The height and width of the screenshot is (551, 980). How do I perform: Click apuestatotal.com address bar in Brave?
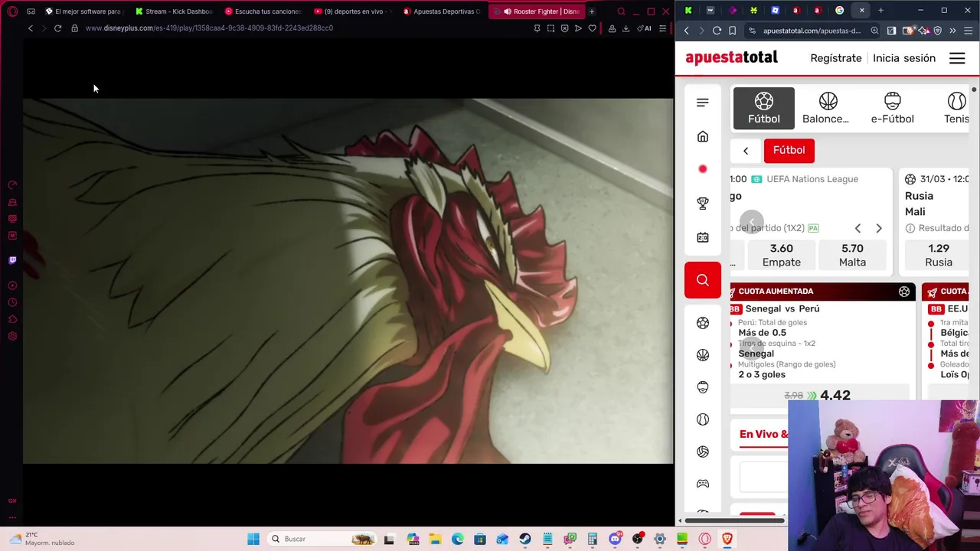coord(812,31)
